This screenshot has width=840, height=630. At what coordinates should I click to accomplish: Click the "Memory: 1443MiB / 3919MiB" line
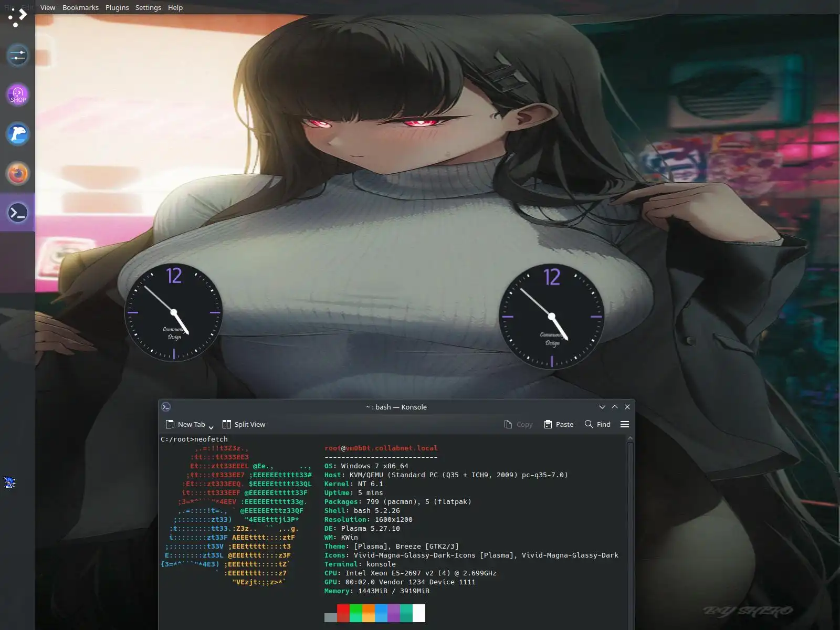click(377, 591)
